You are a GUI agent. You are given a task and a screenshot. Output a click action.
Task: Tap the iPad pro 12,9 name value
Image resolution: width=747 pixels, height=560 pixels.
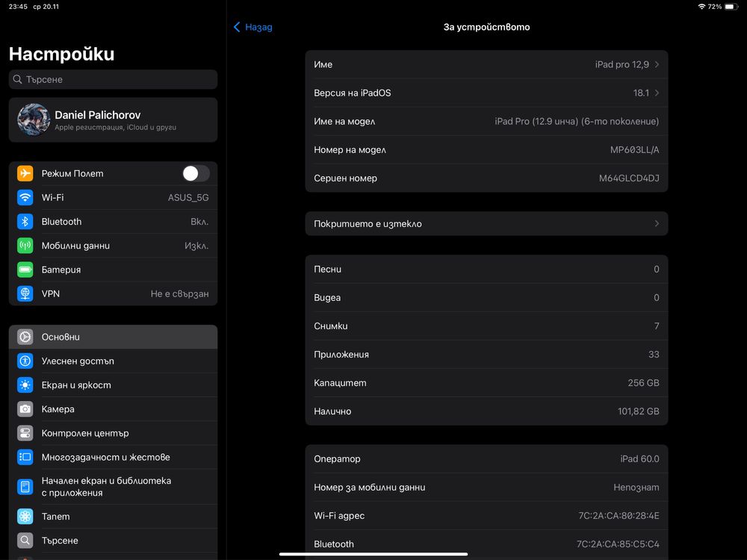coord(622,64)
